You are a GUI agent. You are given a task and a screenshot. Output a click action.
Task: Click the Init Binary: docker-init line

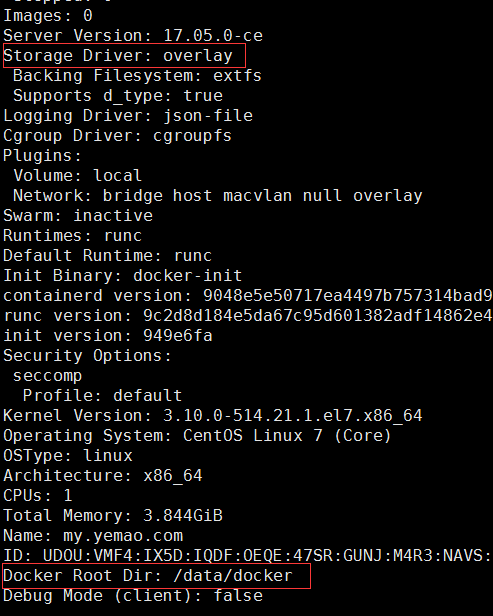tap(123, 275)
